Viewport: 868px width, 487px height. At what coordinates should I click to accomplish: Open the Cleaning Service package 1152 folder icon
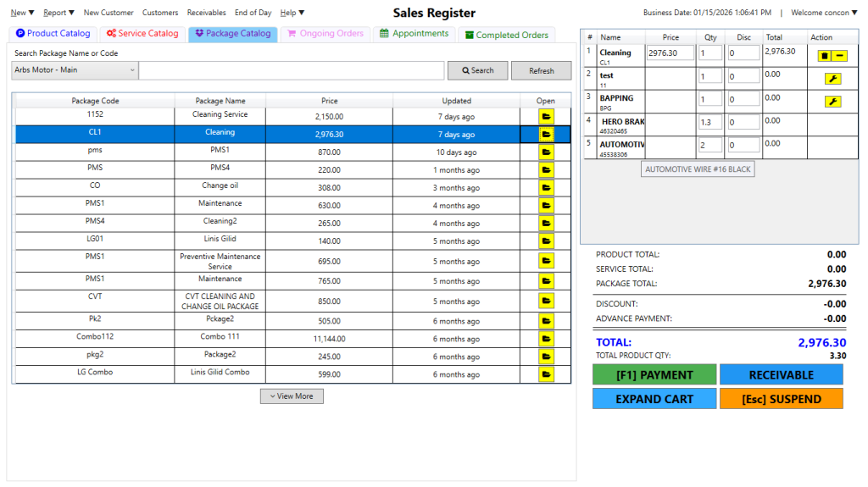(547, 116)
